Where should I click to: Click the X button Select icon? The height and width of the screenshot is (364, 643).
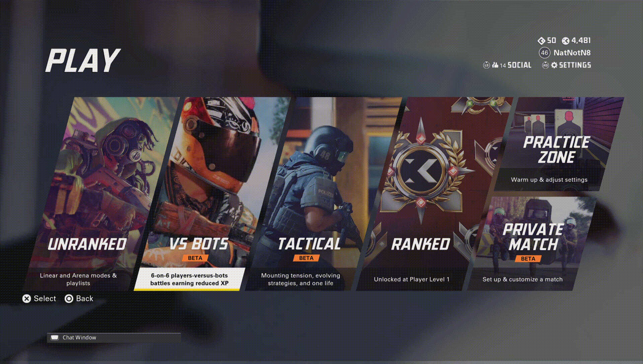pyautogui.click(x=27, y=299)
